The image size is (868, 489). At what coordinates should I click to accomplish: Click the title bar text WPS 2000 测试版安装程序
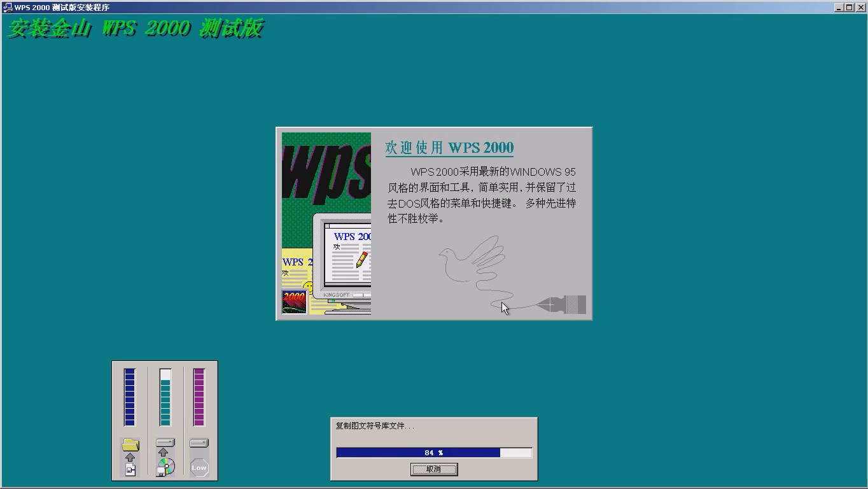pos(62,8)
